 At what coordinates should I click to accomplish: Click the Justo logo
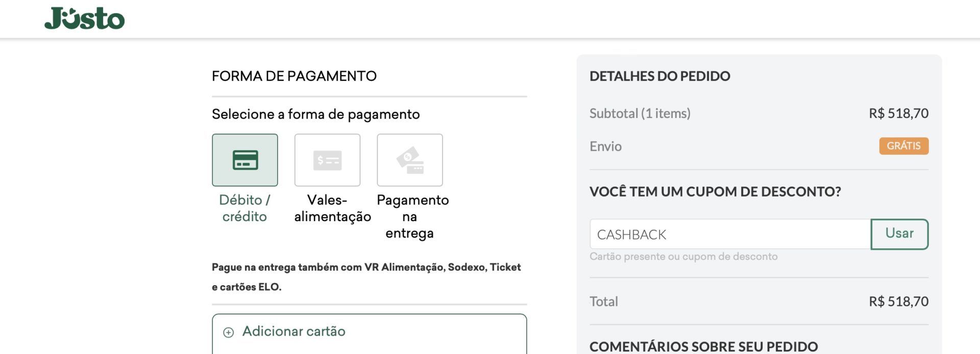pos(85,18)
